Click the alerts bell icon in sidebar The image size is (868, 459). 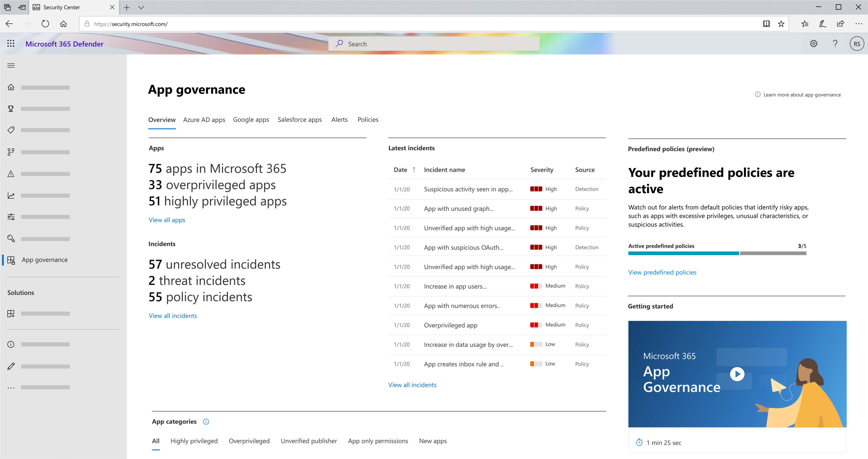(11, 174)
